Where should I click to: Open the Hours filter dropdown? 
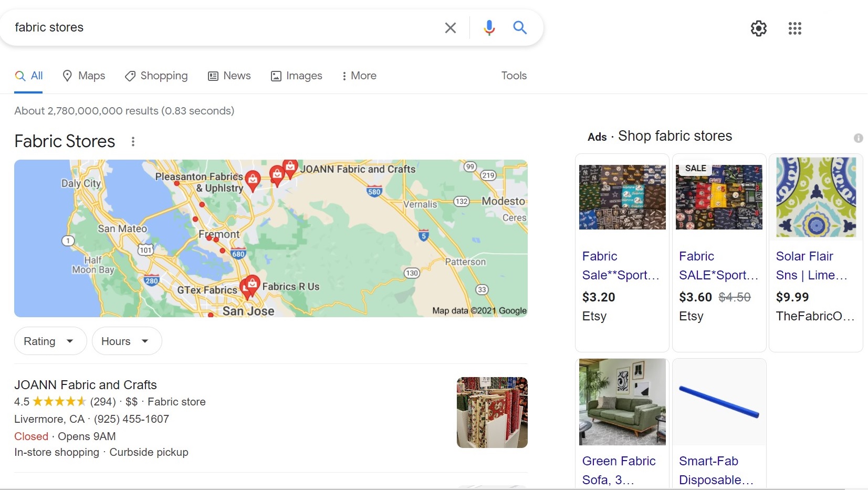(127, 341)
